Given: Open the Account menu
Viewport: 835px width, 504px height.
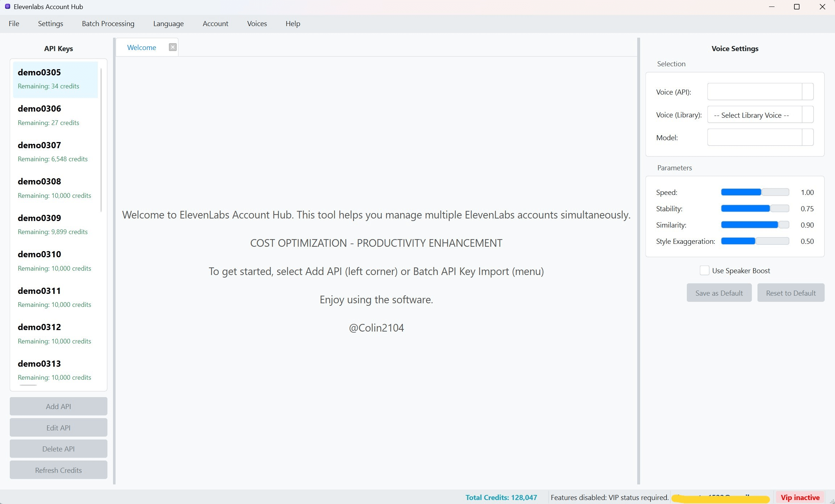Looking at the screenshot, I should (x=216, y=24).
